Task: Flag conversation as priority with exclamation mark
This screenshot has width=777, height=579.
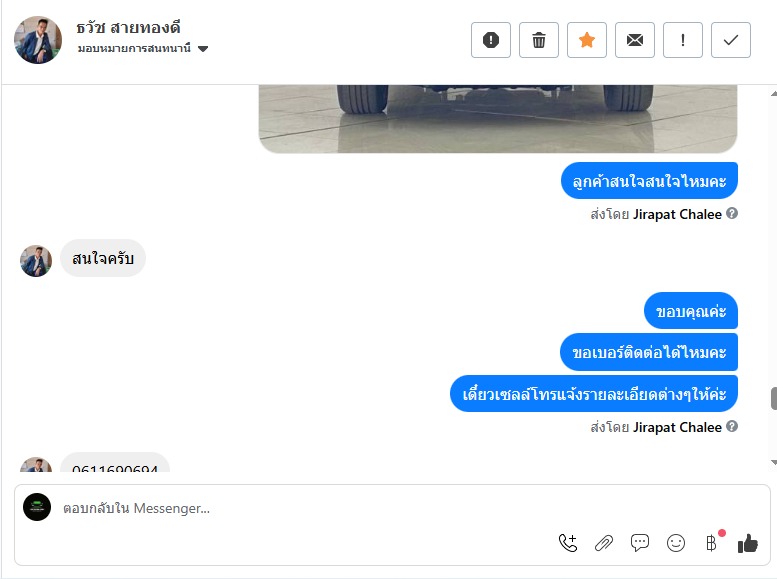Action: coord(683,40)
